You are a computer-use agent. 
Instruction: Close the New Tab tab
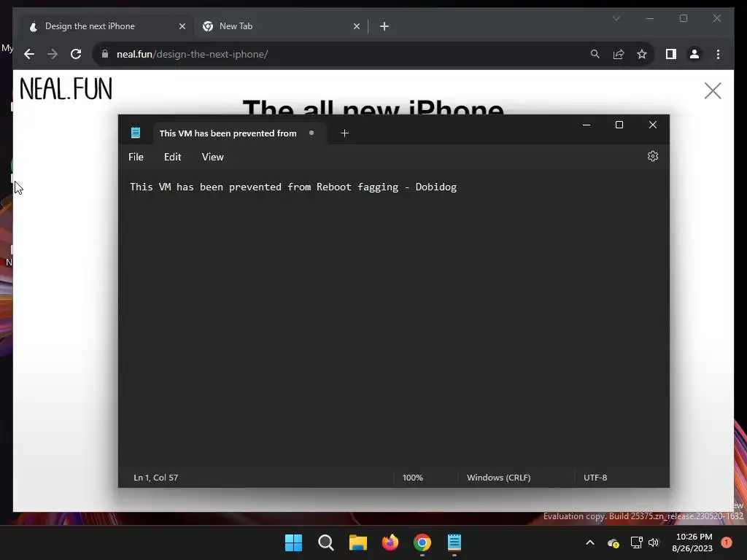356,27
